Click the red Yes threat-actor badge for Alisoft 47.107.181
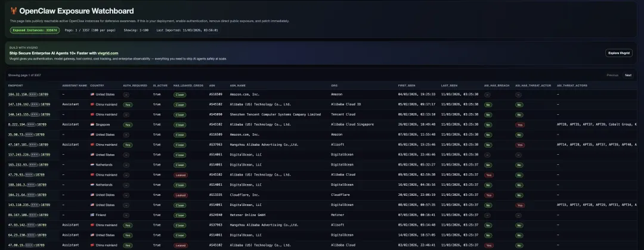The image size is (644, 250). [520, 145]
